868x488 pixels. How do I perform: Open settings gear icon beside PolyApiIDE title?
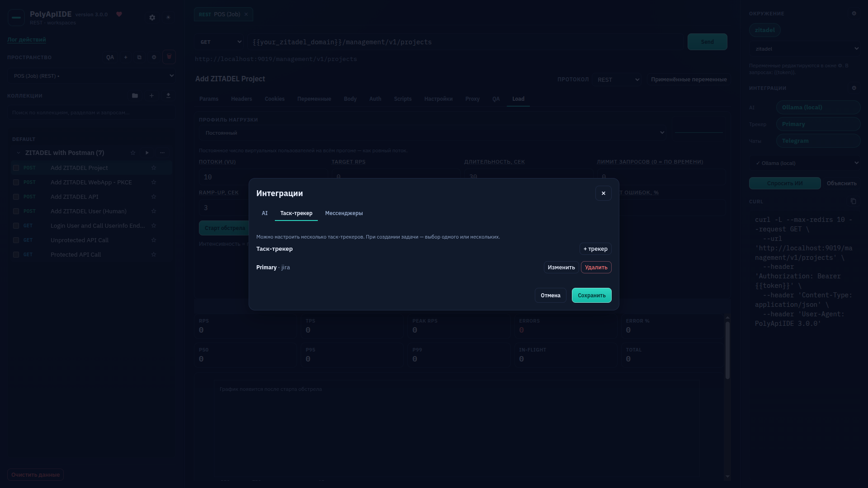click(152, 18)
